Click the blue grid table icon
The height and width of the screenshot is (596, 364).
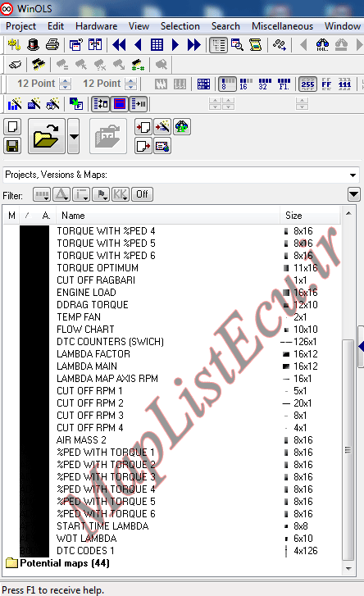click(157, 45)
